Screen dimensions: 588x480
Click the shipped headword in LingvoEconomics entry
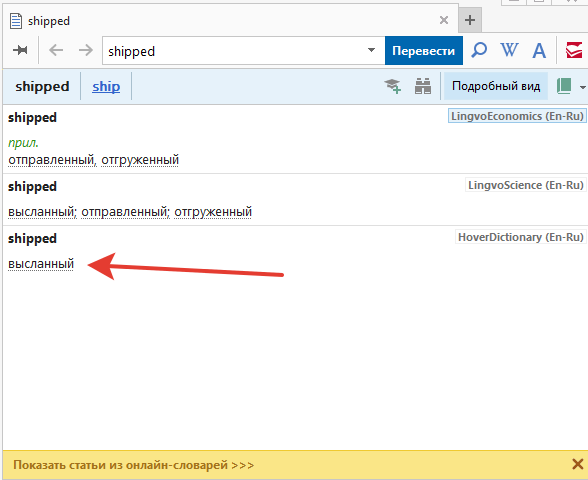(x=32, y=118)
